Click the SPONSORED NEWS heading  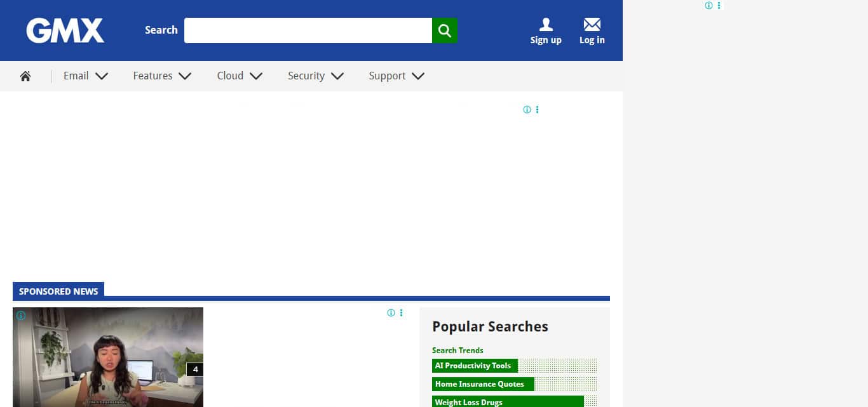coord(58,291)
